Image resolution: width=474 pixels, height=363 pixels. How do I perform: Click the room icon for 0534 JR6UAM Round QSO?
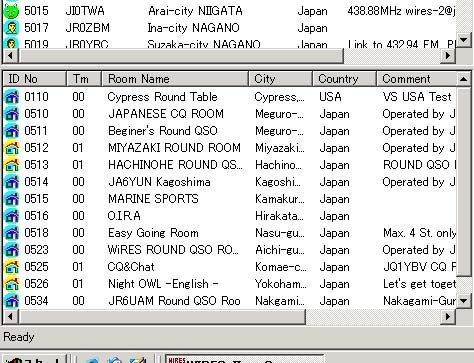(x=12, y=301)
